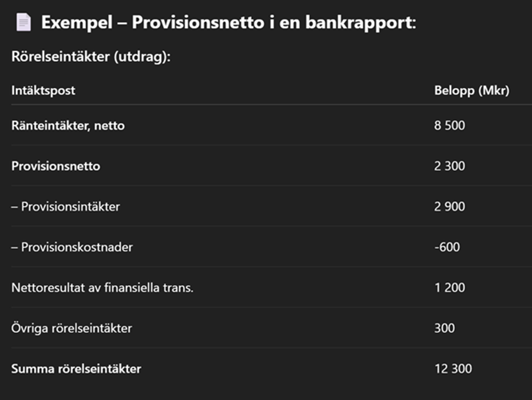Click the -600 amount cell
Viewport: 532px width, 400px height.
pos(447,247)
